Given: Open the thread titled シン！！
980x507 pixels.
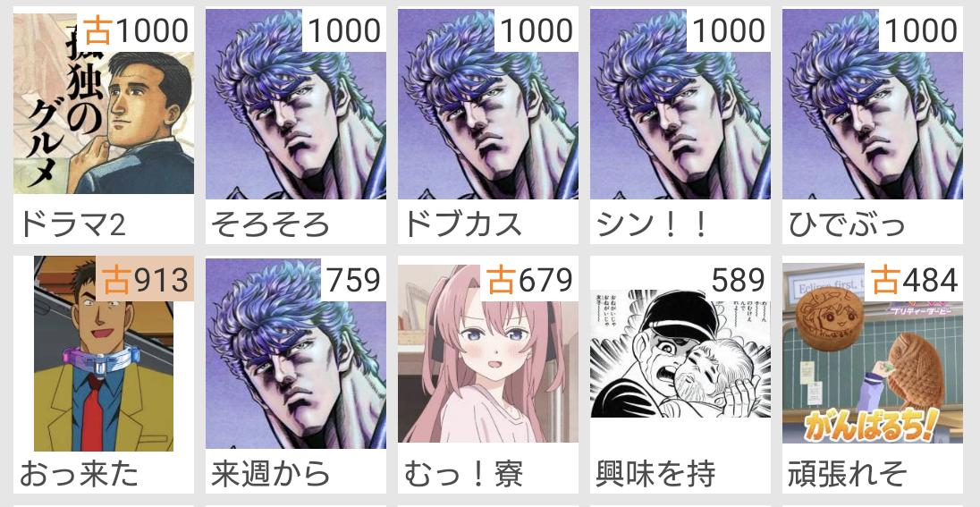Looking at the screenshot, I should pyautogui.click(x=651, y=224).
